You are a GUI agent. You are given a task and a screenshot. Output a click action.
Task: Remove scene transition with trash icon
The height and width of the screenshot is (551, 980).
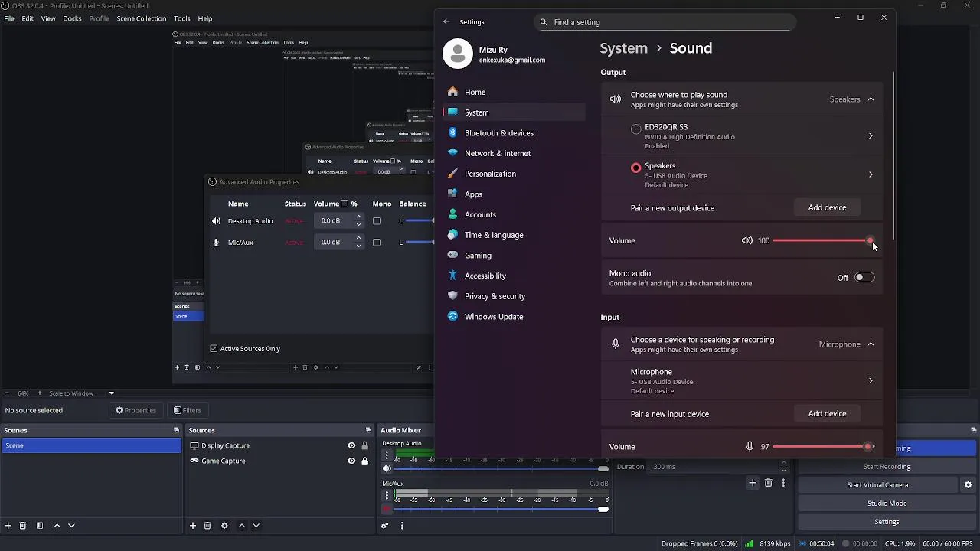pyautogui.click(x=769, y=483)
